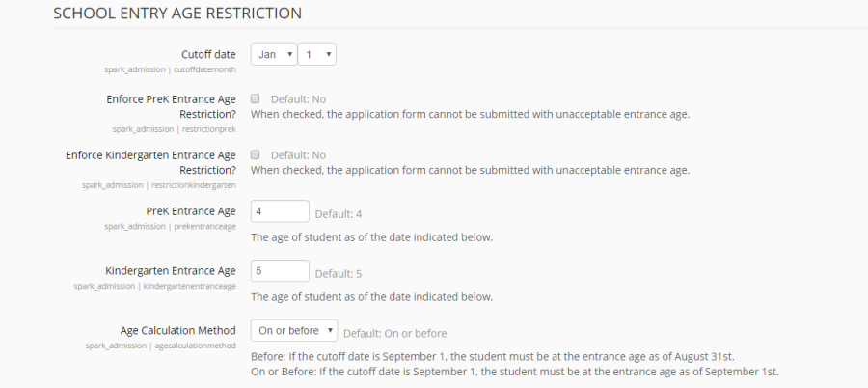Click the Enforce Kindergarten Entrance Age Restriction label
Screen dimensions: 868x388
click(150, 161)
